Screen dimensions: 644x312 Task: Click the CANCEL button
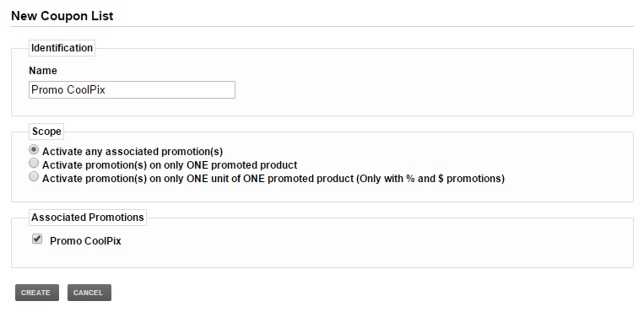pos(89,293)
